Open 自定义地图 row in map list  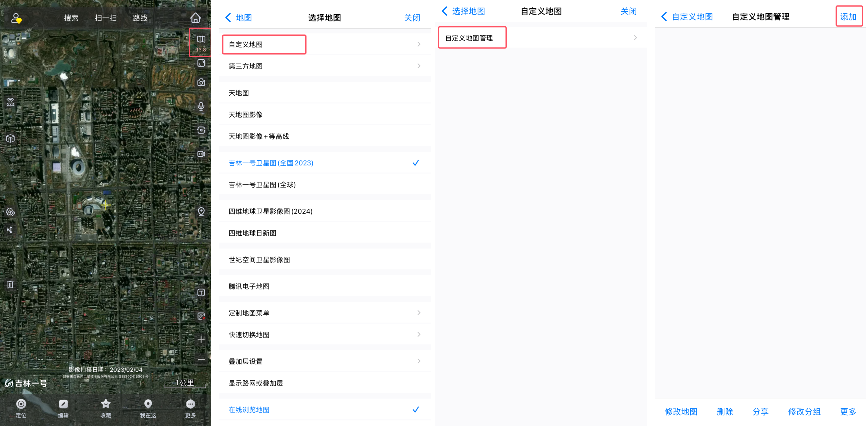click(x=325, y=44)
